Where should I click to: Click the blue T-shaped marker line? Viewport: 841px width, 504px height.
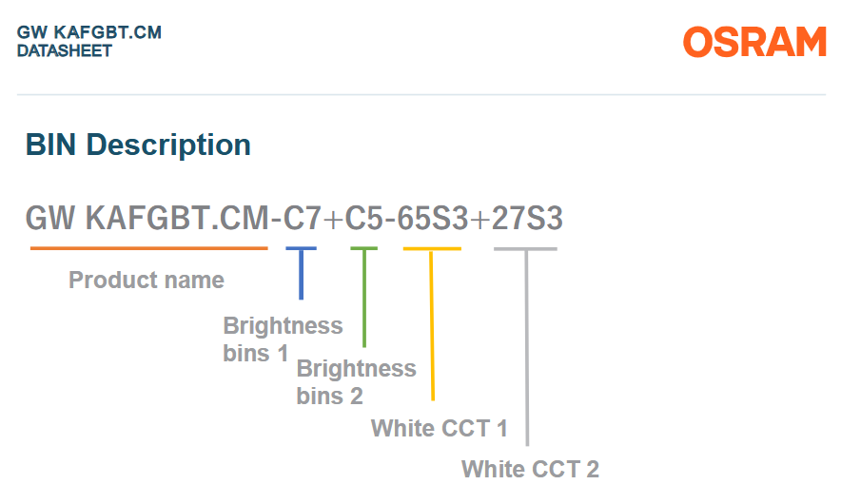pos(301,273)
